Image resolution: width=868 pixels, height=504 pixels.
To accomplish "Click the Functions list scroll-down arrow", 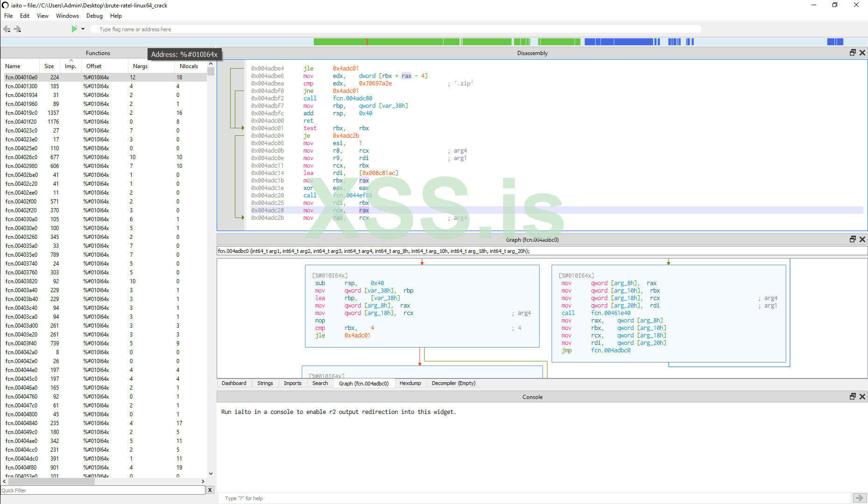I will coord(211,474).
